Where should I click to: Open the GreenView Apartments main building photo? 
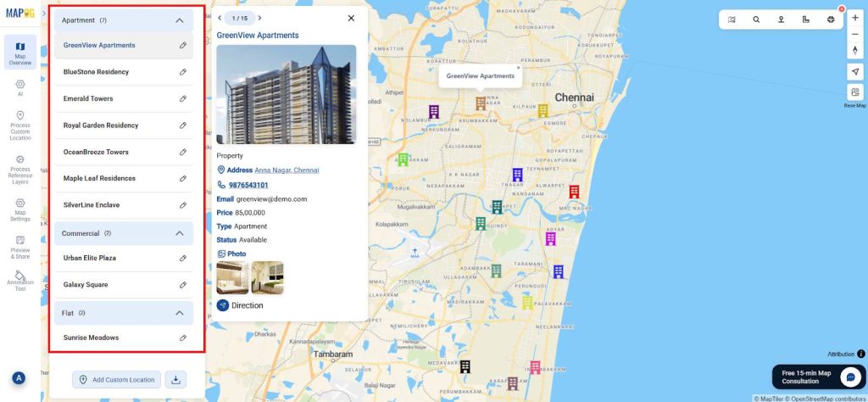pyautogui.click(x=287, y=95)
